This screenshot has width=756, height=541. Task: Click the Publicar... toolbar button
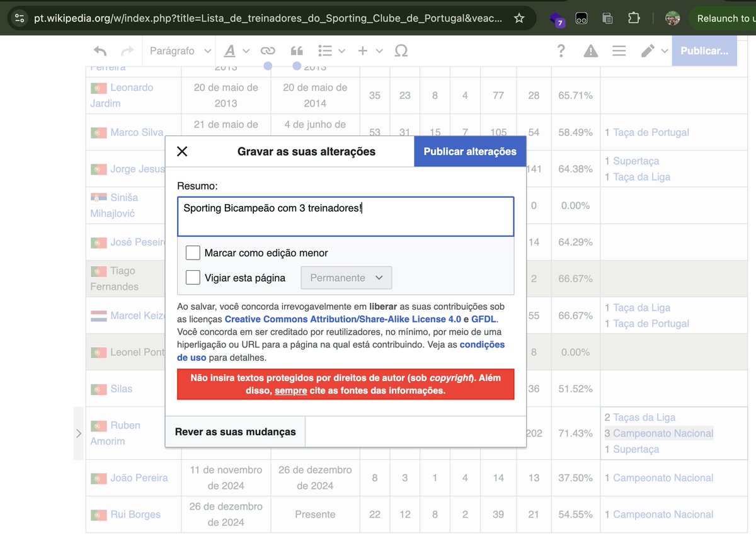tap(704, 51)
